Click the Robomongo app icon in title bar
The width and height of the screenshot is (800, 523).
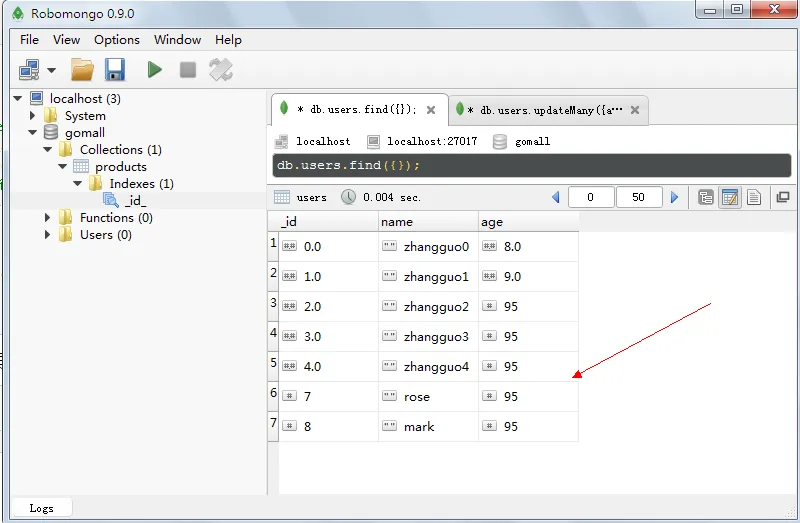point(18,13)
